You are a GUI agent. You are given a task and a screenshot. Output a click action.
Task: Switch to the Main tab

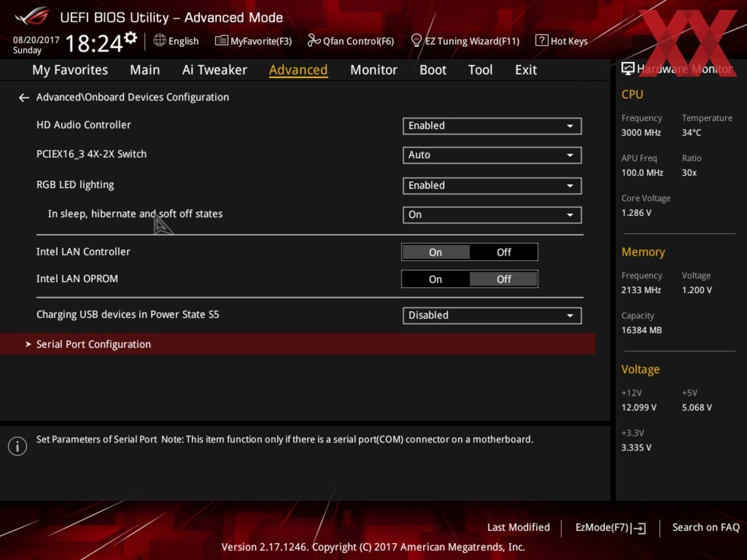(x=145, y=70)
